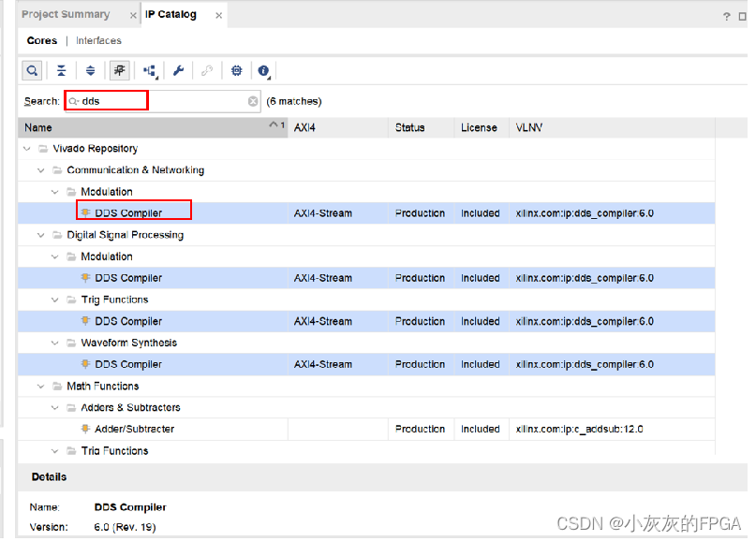Open the help question mark icon
The width and height of the screenshot is (756, 541).
pos(727,16)
